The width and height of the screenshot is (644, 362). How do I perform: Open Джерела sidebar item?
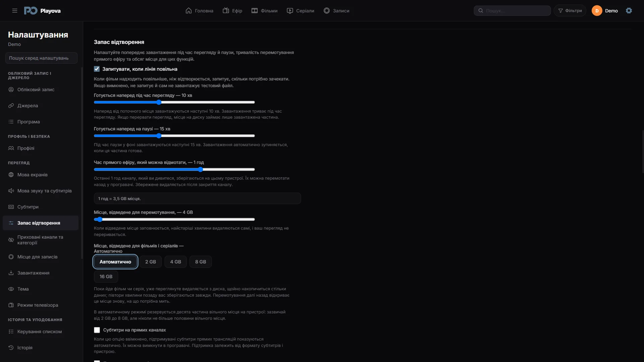41,106
